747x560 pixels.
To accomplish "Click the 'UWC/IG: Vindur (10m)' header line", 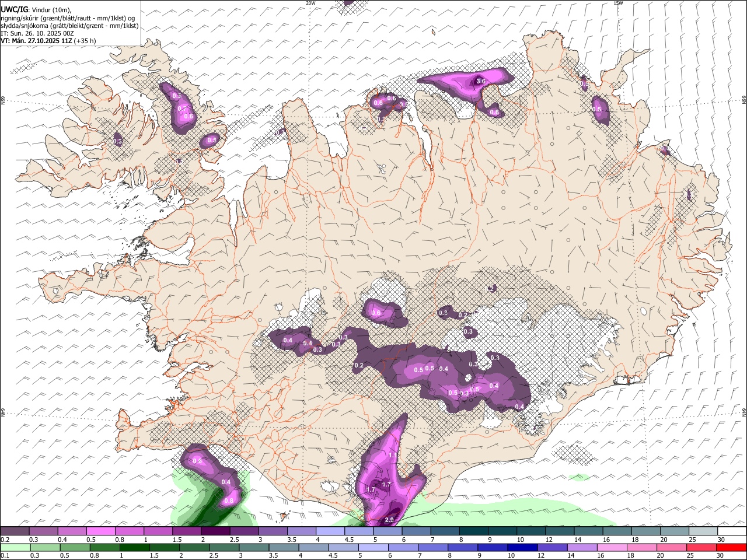I will [36, 9].
